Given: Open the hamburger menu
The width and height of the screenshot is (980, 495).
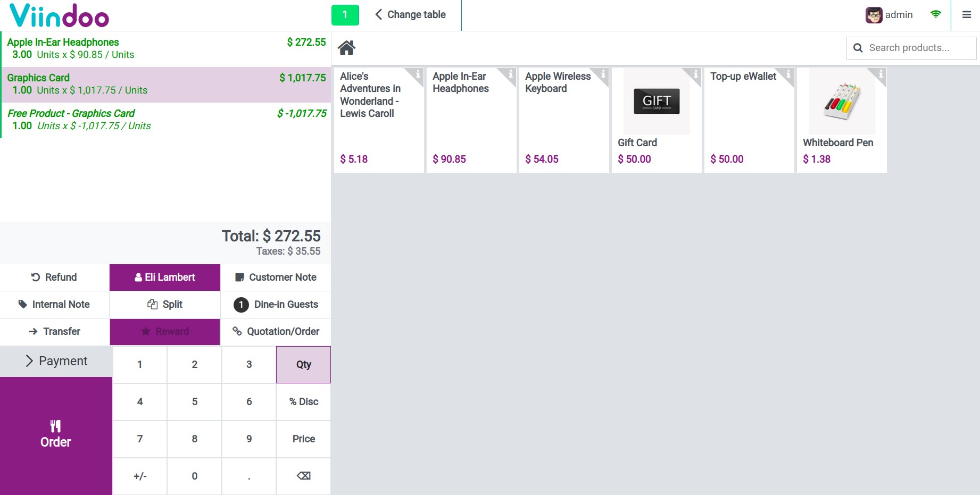Looking at the screenshot, I should [x=967, y=15].
